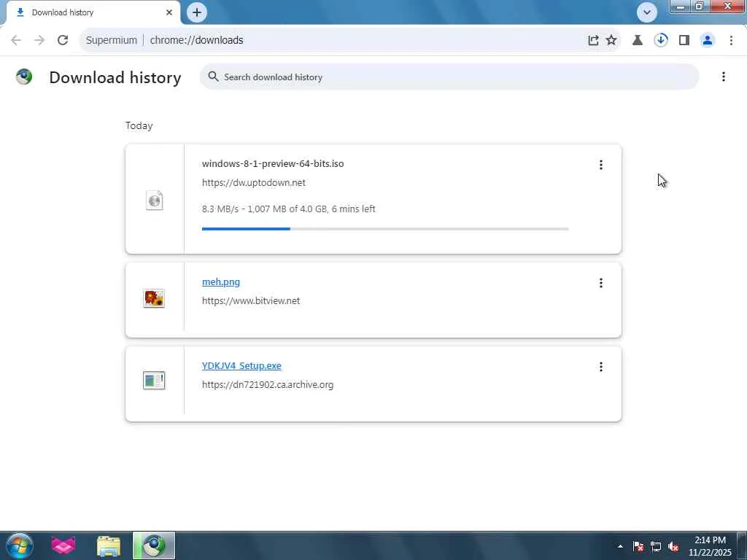Open Windows Explorer from the taskbar
The height and width of the screenshot is (560, 747).
click(x=109, y=545)
